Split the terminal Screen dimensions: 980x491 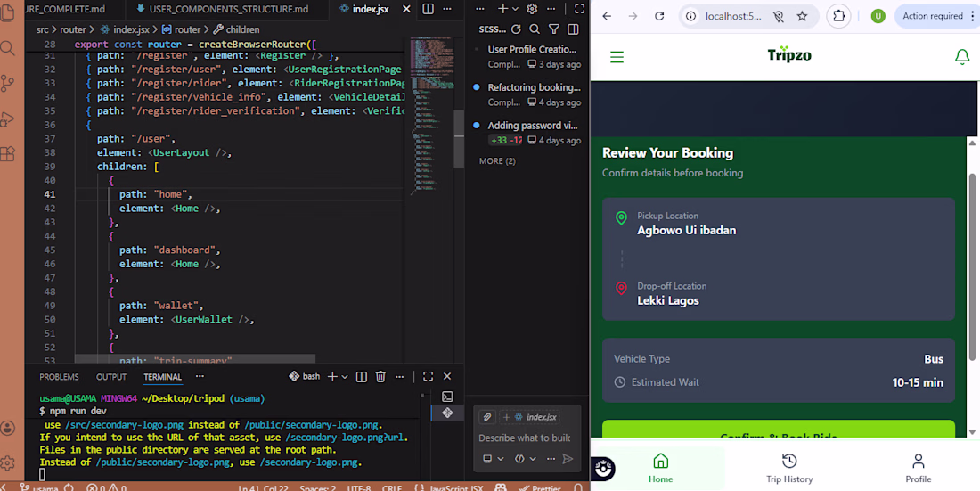[x=361, y=377]
